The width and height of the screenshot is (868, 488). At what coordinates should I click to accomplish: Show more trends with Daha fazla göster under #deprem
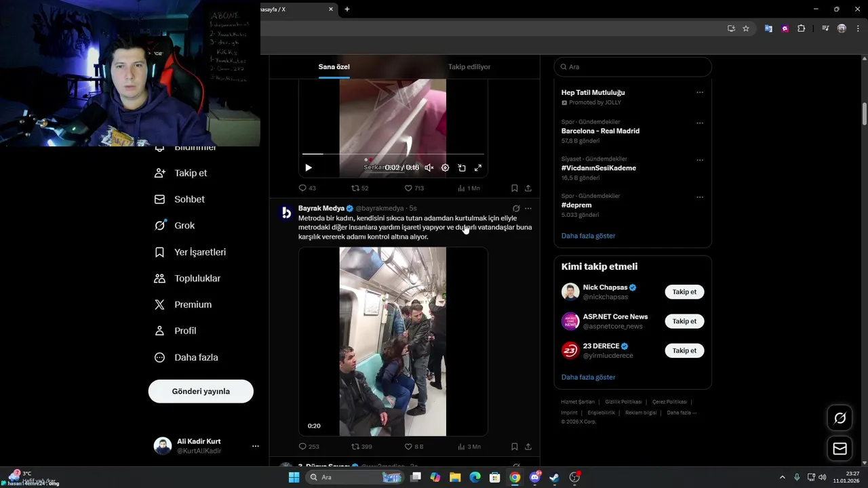(588, 236)
